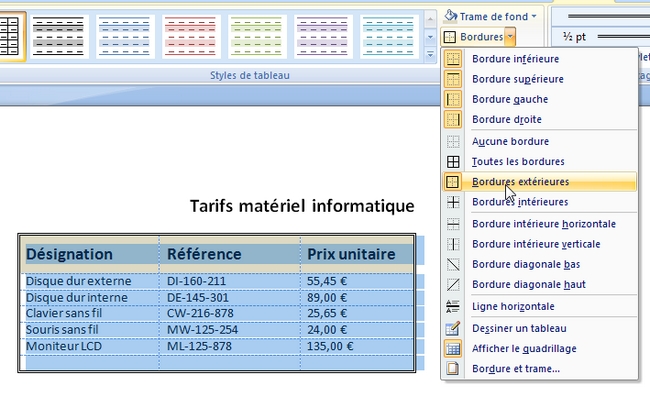Screen dimensions: 650x397
Task: Show next row of table styles
Action: [430, 37]
